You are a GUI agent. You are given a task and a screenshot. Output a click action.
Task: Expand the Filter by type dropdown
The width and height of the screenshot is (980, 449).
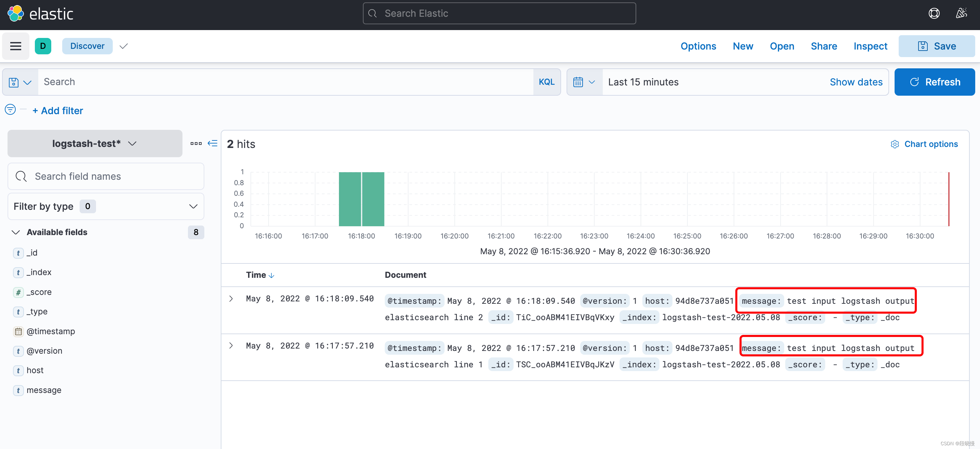pos(106,207)
